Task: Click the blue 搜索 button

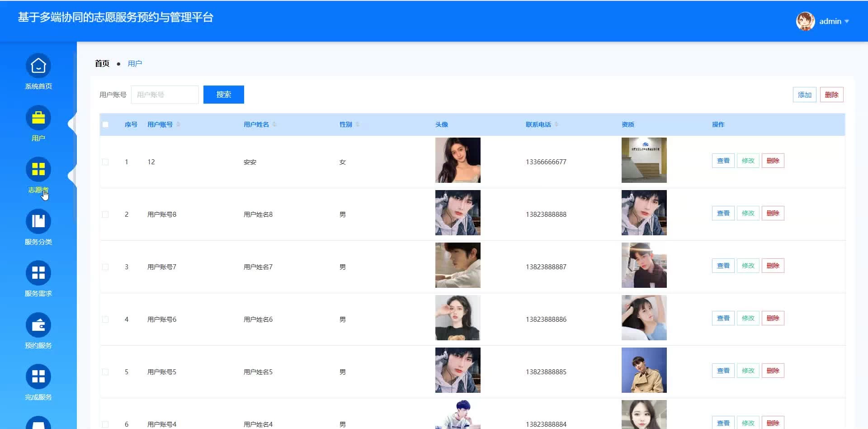Action: click(x=224, y=95)
